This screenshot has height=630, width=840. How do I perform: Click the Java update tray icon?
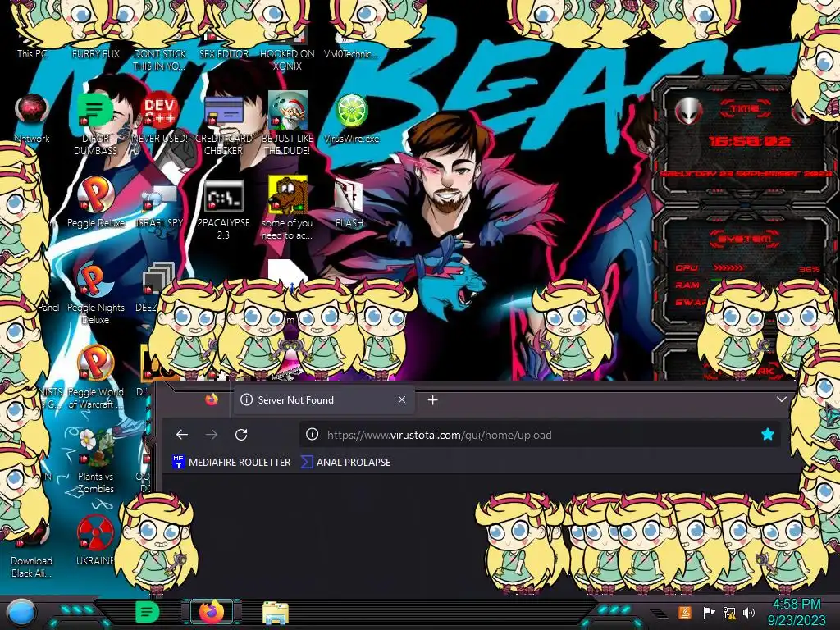pos(684,612)
